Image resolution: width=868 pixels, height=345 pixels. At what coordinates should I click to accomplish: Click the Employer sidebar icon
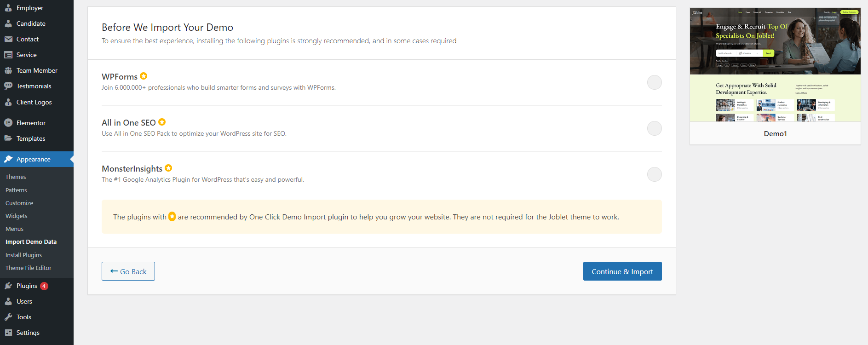(x=8, y=8)
